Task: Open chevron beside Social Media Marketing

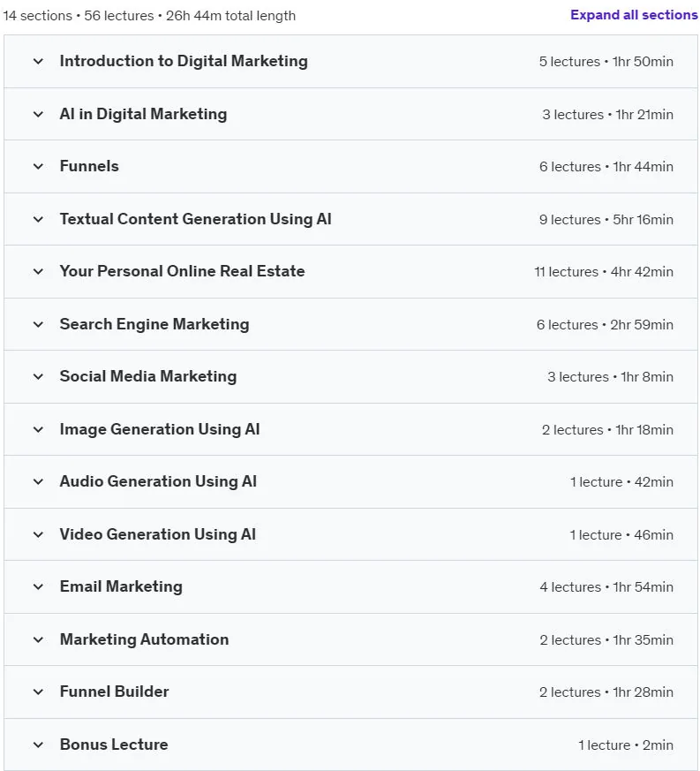Action: (38, 376)
